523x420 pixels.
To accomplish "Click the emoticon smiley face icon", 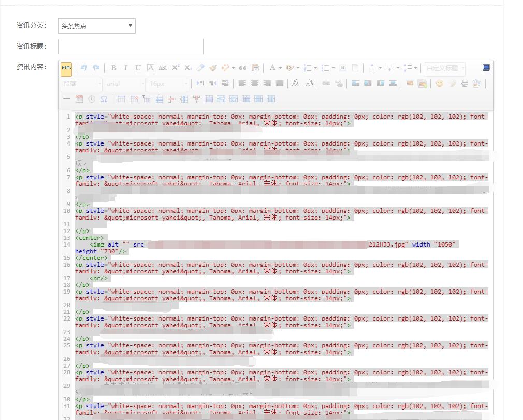I will [439, 83].
